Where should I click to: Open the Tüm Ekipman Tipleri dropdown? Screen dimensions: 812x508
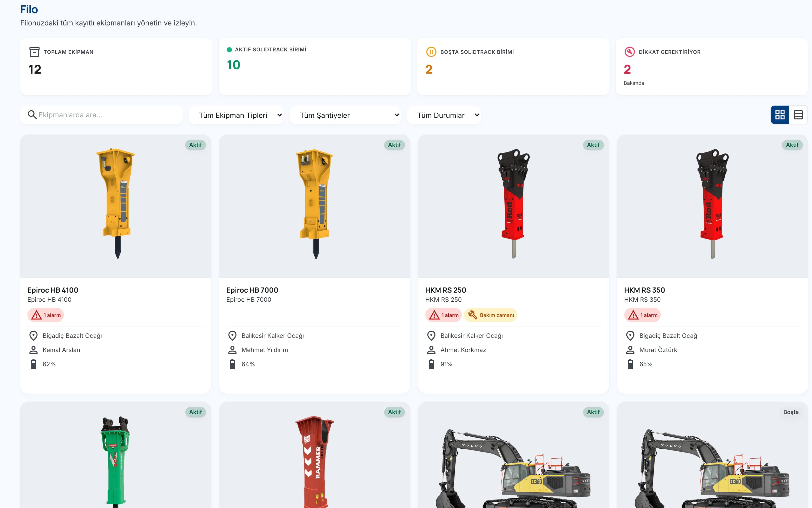(x=236, y=115)
